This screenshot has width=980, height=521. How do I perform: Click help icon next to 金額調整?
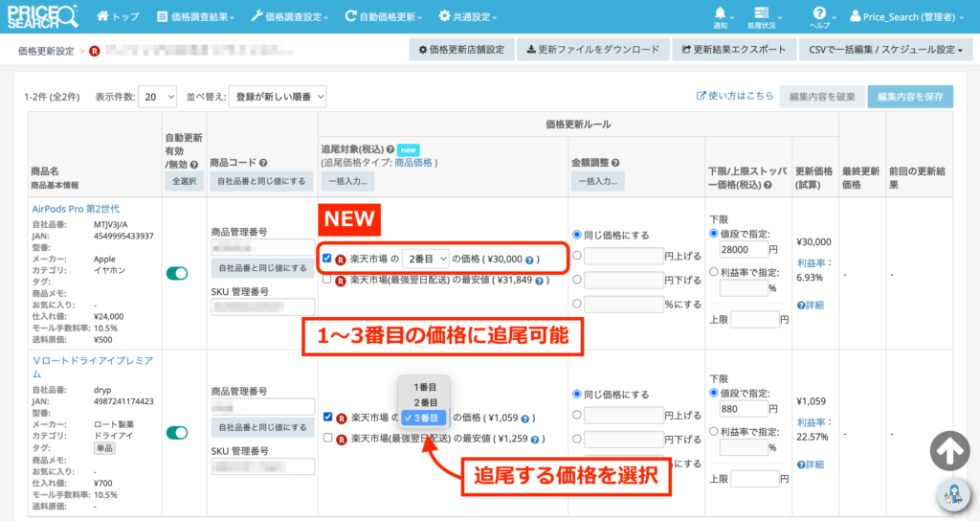click(615, 163)
